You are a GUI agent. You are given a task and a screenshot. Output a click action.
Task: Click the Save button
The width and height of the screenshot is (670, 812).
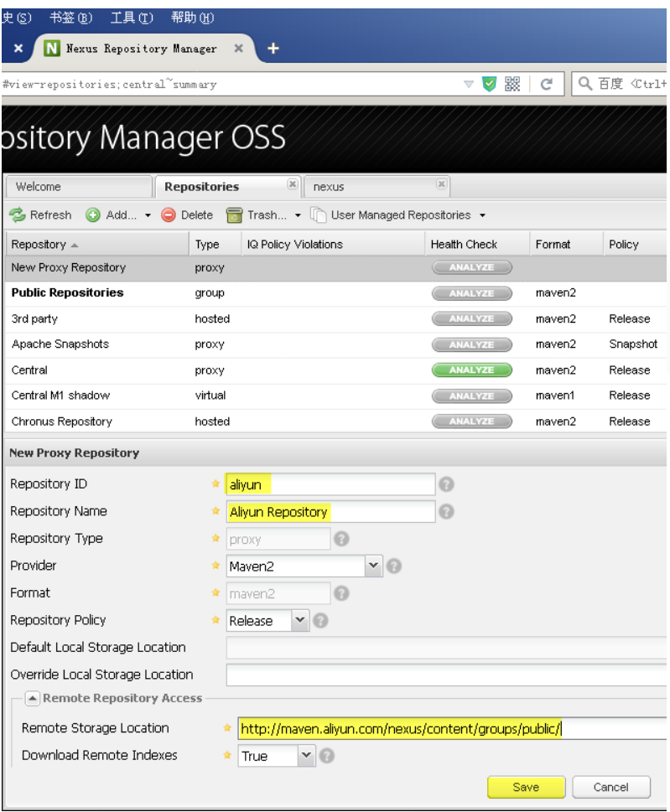click(x=526, y=787)
